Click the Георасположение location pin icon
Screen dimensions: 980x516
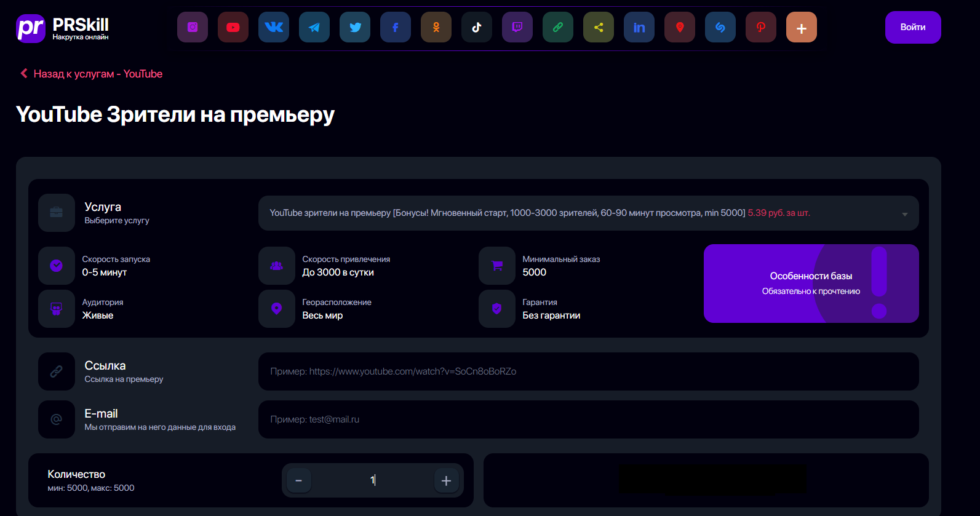[x=277, y=309]
